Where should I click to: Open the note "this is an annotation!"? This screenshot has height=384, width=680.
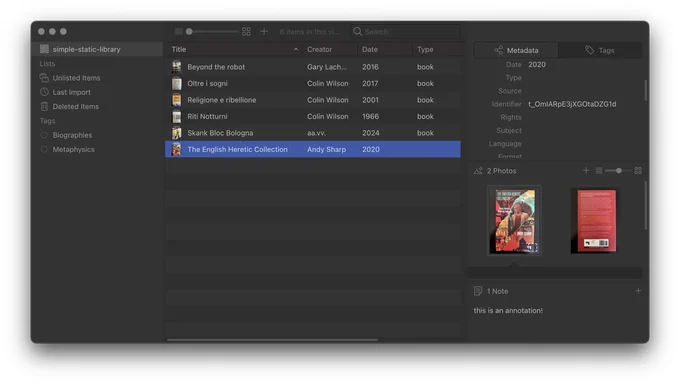tap(508, 311)
